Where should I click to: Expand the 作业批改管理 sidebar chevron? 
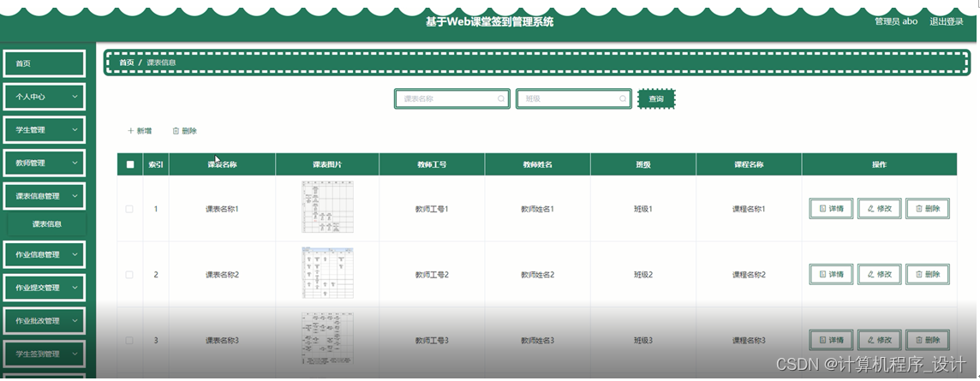(75, 321)
